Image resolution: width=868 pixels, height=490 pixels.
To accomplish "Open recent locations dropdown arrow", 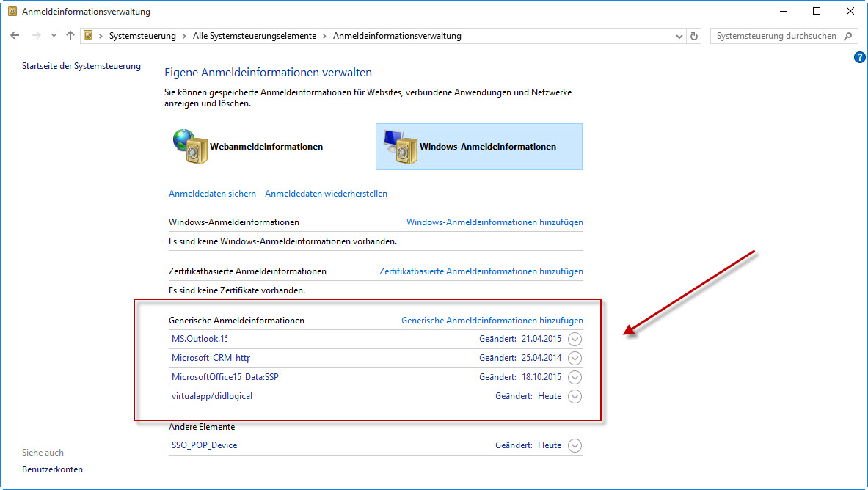I will (x=54, y=36).
